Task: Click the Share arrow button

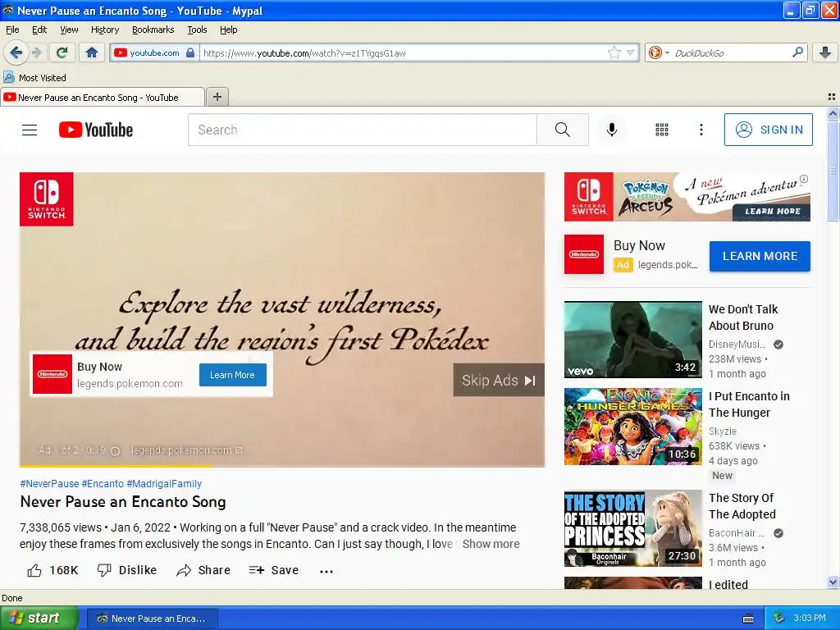Action: (x=203, y=570)
